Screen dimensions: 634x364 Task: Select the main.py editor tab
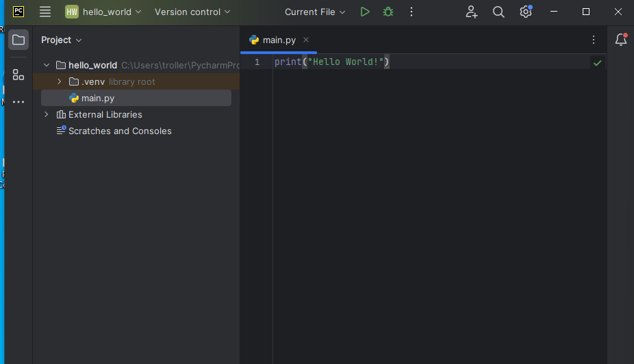pyautogui.click(x=274, y=40)
